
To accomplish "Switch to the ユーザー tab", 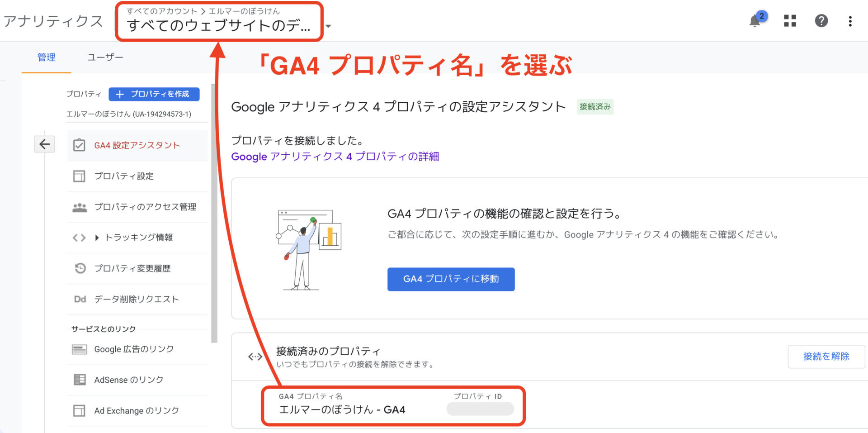I will click(x=105, y=57).
